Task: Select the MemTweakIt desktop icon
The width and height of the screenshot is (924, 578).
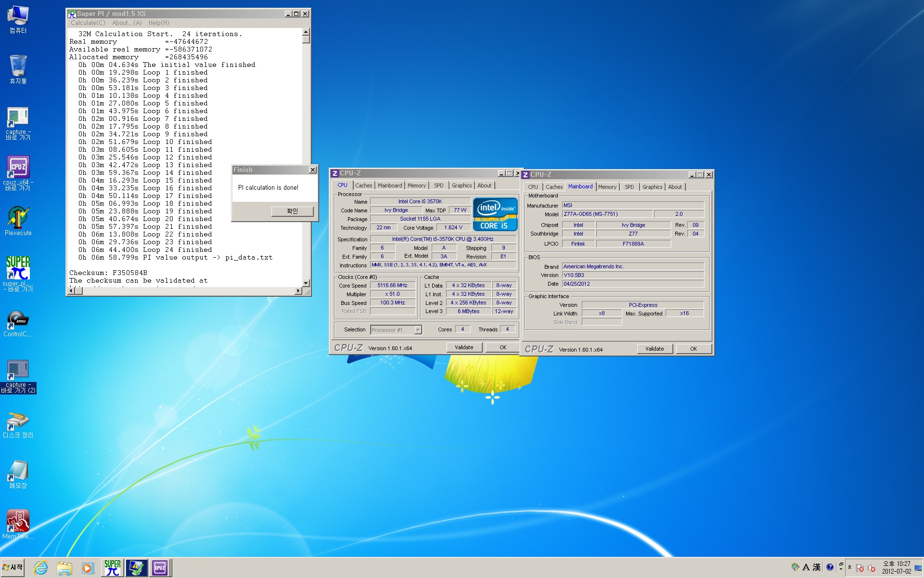Action: [x=18, y=525]
